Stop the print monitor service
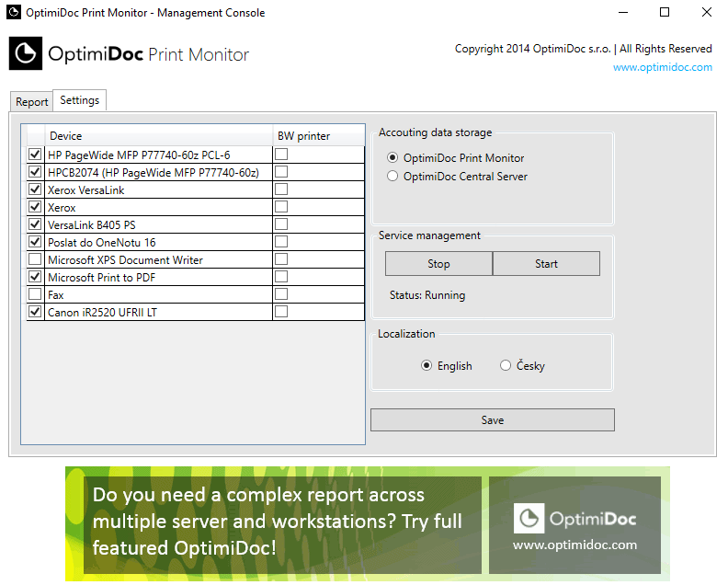 coord(438,264)
